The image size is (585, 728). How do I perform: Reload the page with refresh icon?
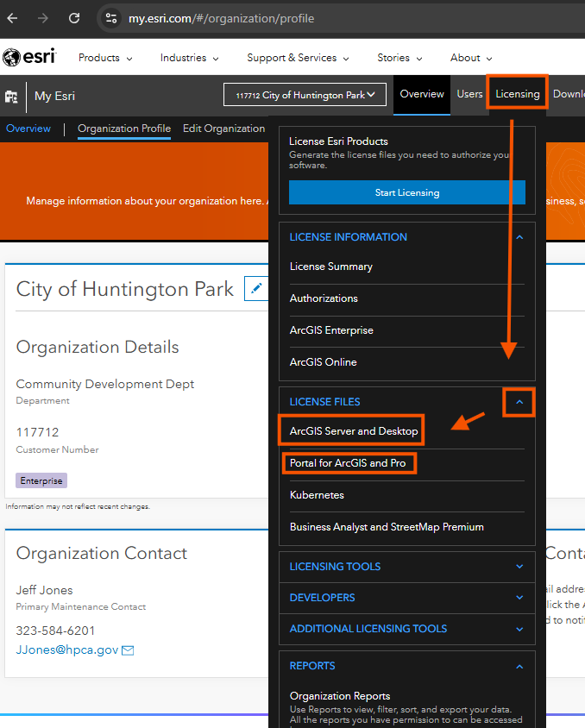pos(74,18)
